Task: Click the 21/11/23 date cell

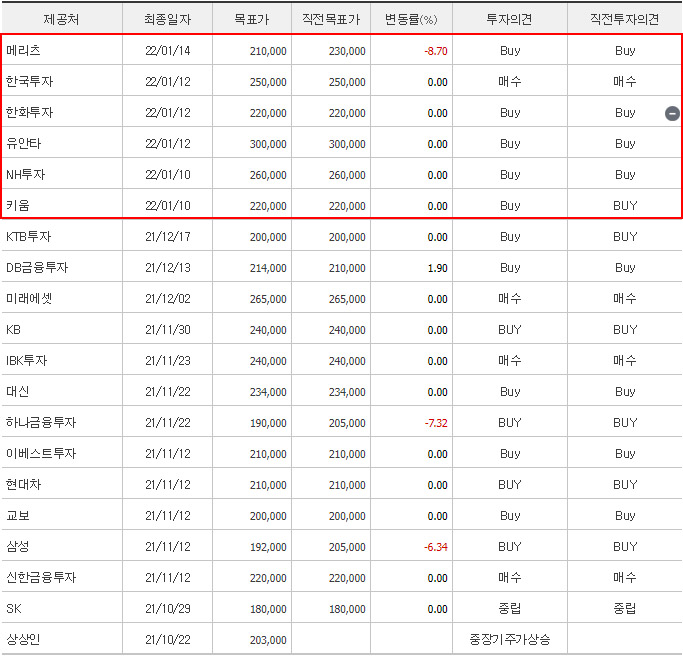Action: point(168,361)
